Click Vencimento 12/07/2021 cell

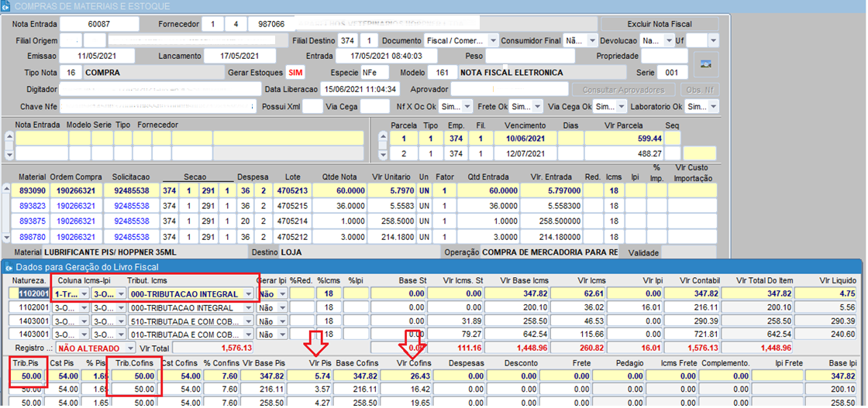click(x=525, y=153)
